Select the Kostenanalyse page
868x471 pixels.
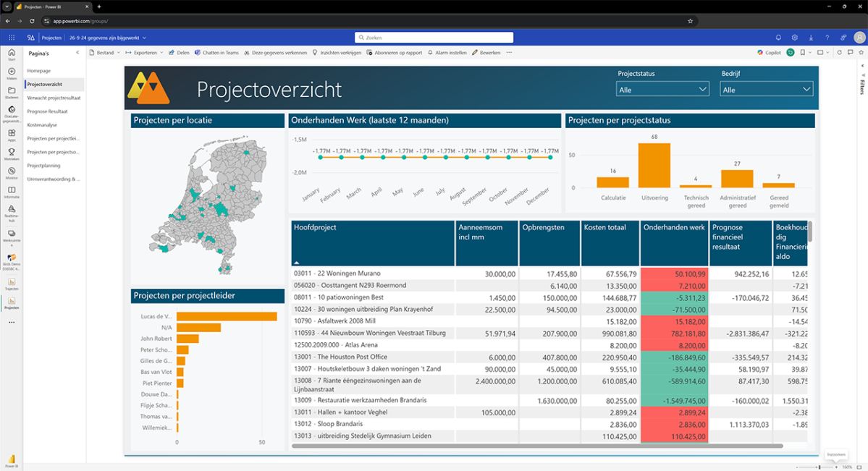(x=42, y=124)
